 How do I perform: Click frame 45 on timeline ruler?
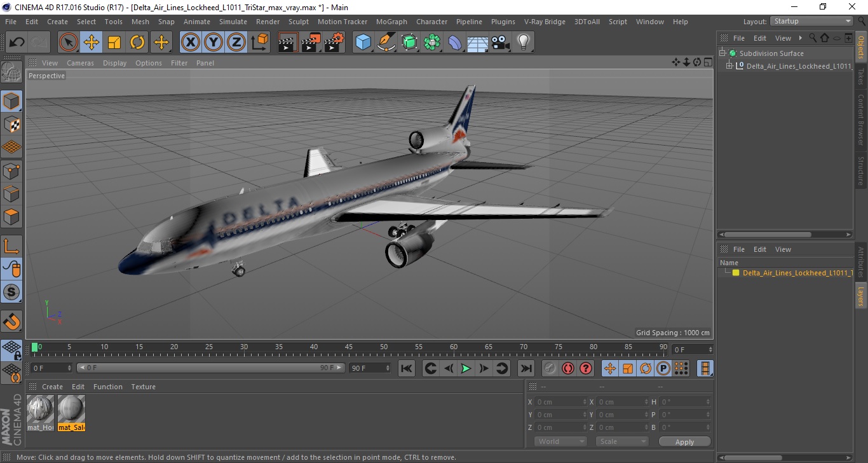[x=349, y=348]
